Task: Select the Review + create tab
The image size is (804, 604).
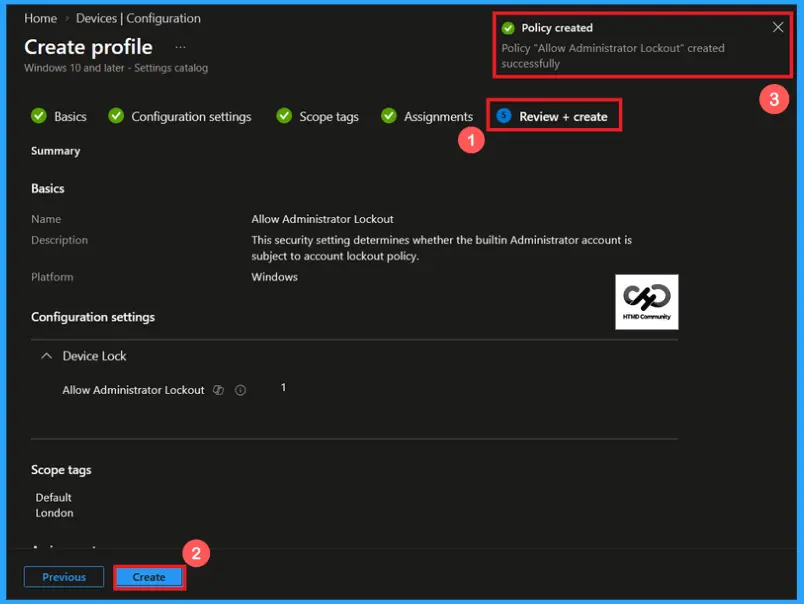Action: tap(552, 116)
